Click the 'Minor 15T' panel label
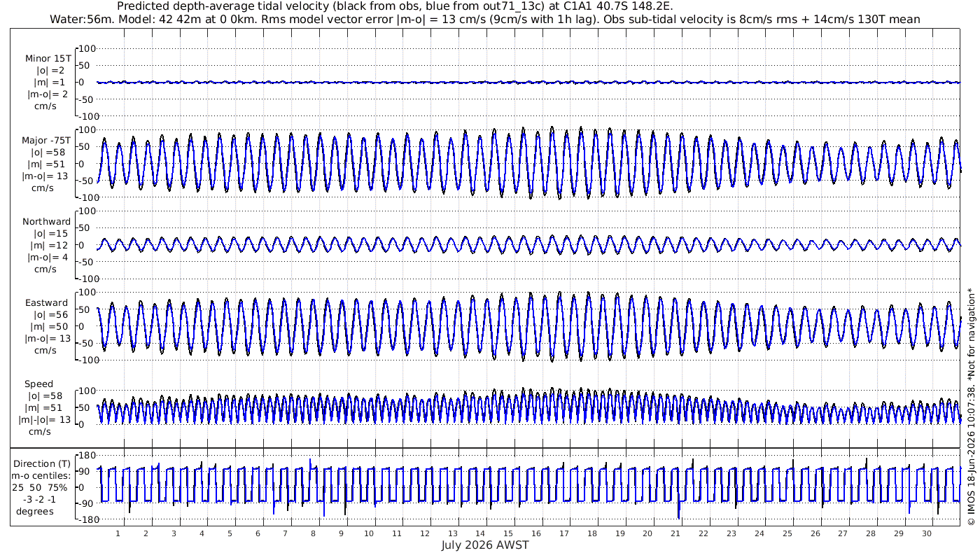 pyautogui.click(x=48, y=58)
